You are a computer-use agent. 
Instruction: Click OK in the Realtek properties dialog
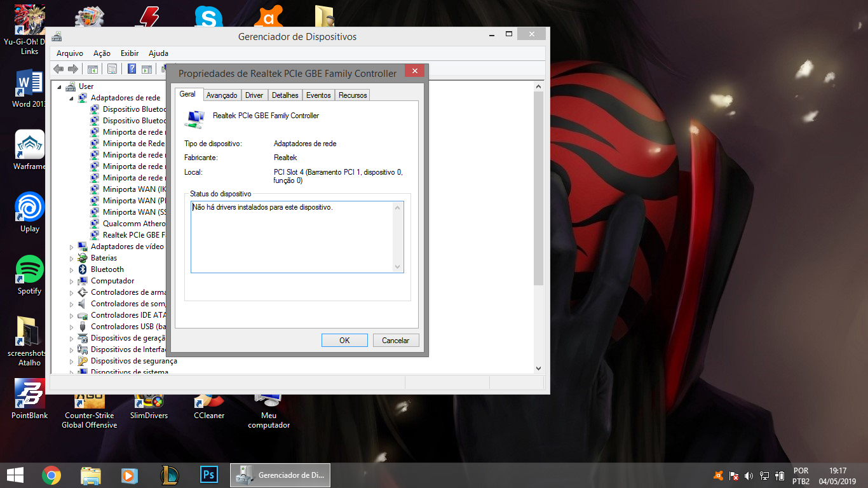[344, 341]
